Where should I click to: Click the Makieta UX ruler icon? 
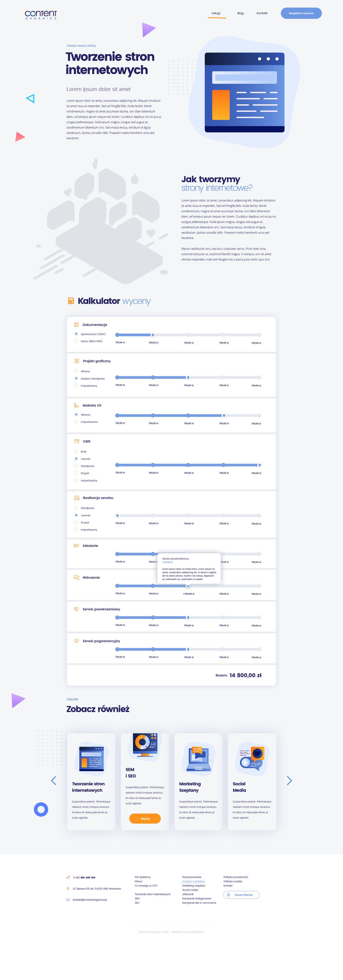pos(76,405)
